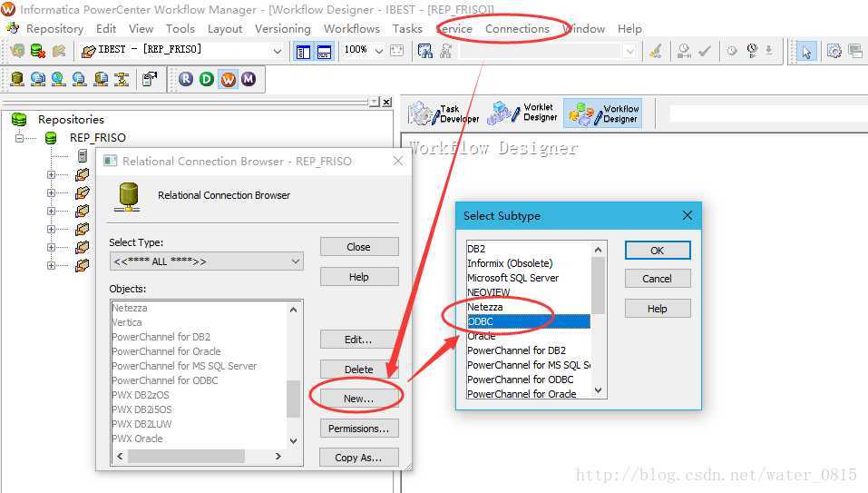Close the Select Subtype dialog with X
The image size is (868, 493).
tap(688, 215)
